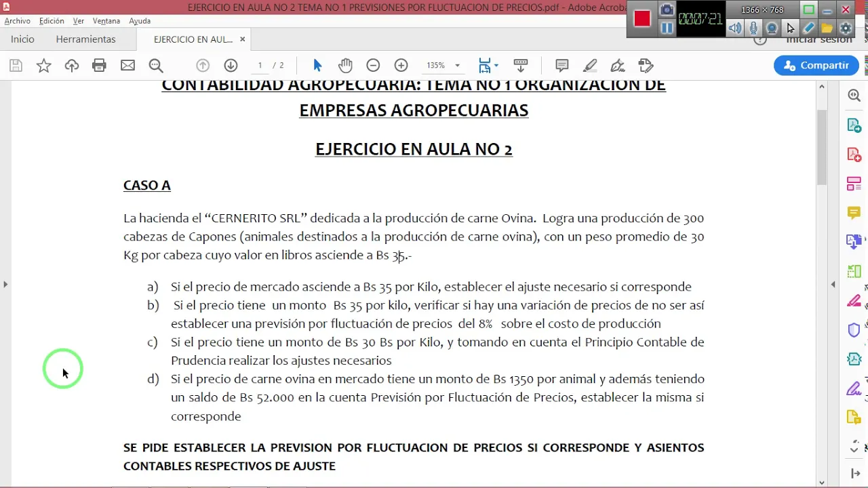Go to previous page arrow
This screenshot has height=488, width=868.
[203, 66]
